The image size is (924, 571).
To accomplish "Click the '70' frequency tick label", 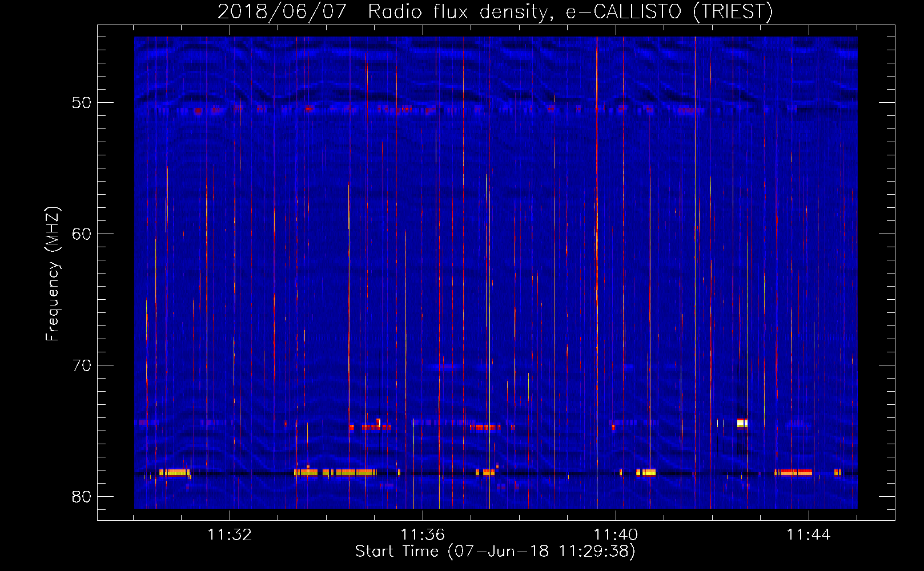I will 82,365.
